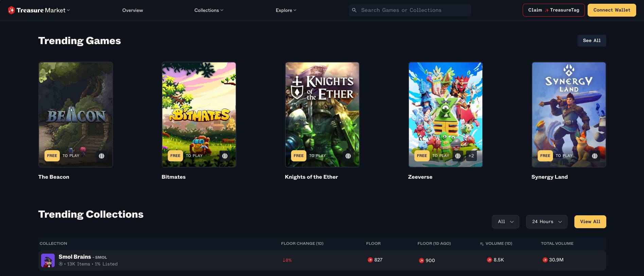Click the search magnifier icon
Image resolution: width=644 pixels, height=276 pixels.
pyautogui.click(x=354, y=10)
